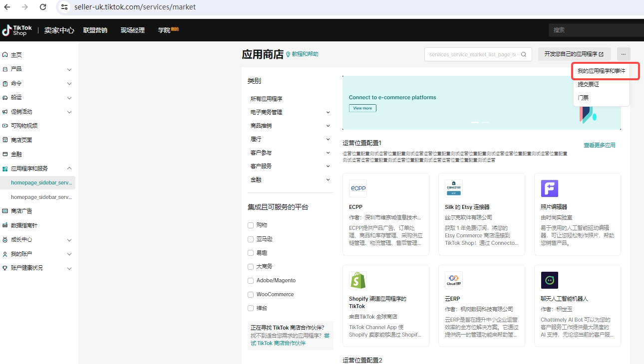This screenshot has height=364, width=644.
Task: Open the Shopify app icon
Action: click(357, 280)
